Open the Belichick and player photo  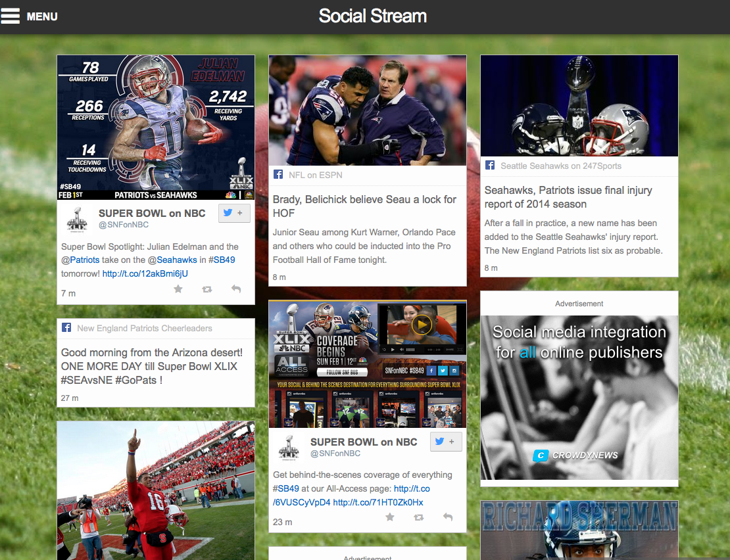[368, 110]
